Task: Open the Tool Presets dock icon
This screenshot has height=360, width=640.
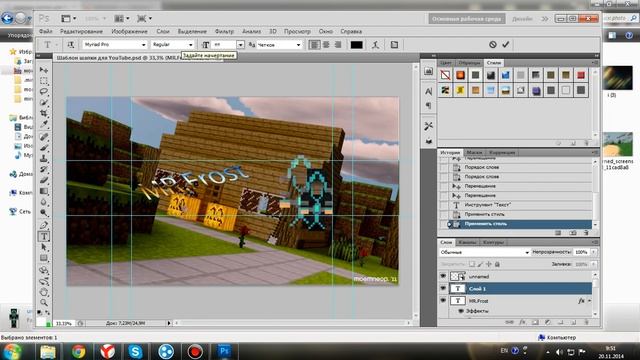Action: click(428, 126)
